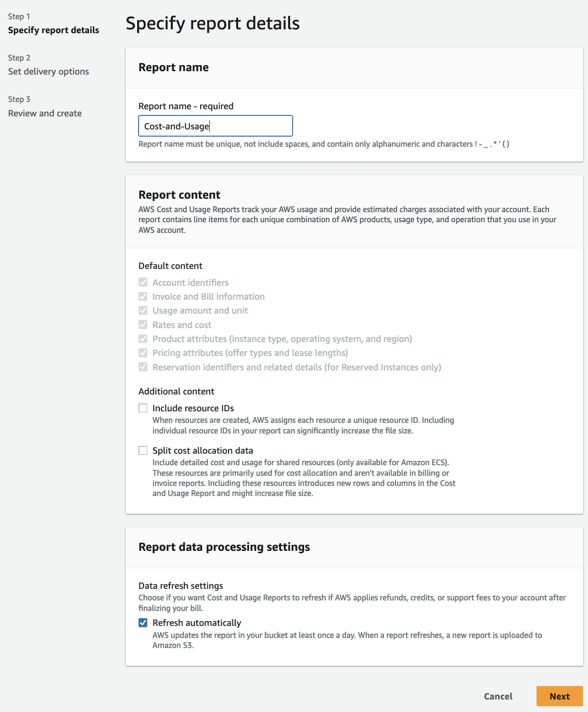Click the Reservation identifiers checkbox

143,367
